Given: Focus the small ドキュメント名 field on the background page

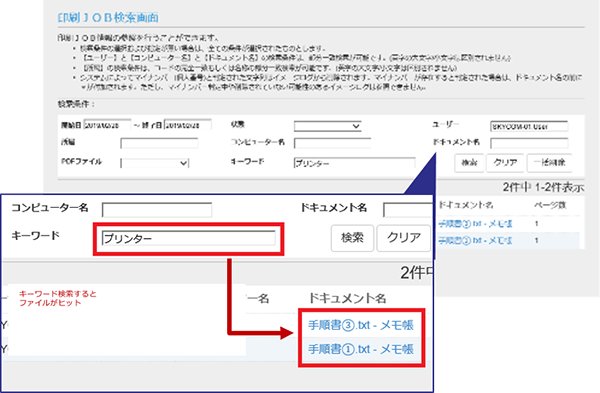Looking at the screenshot, I should click(x=529, y=144).
